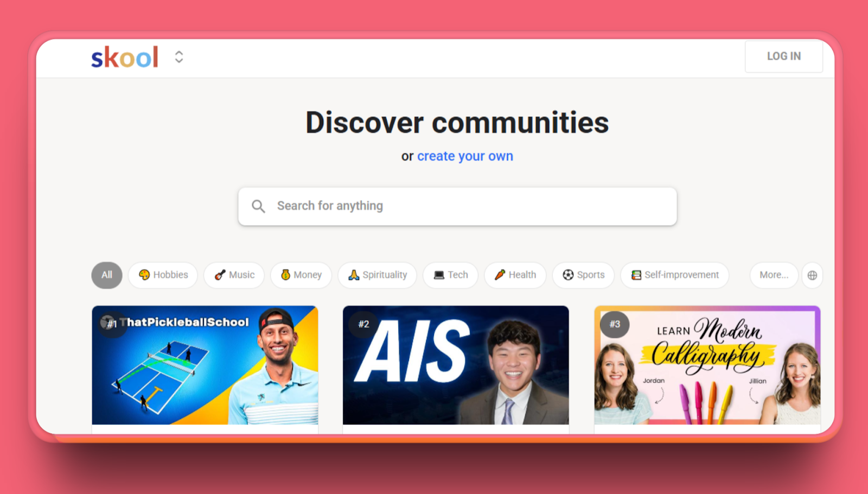
Task: Click the LOG IN button
Action: tap(783, 56)
